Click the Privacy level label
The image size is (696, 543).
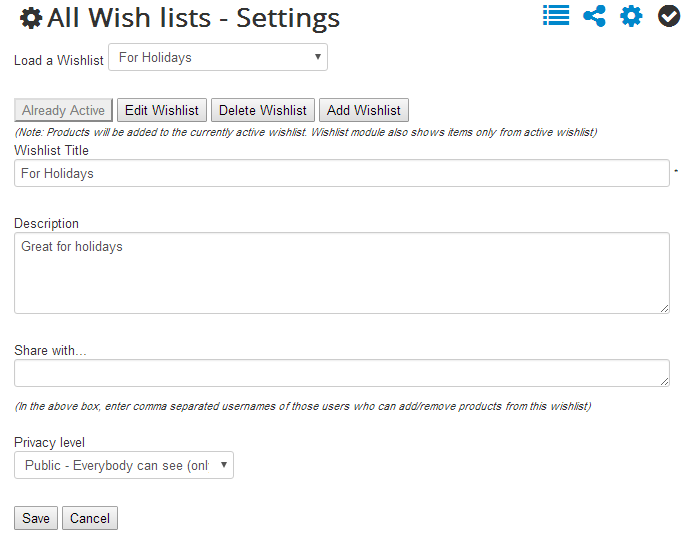pyautogui.click(x=49, y=442)
